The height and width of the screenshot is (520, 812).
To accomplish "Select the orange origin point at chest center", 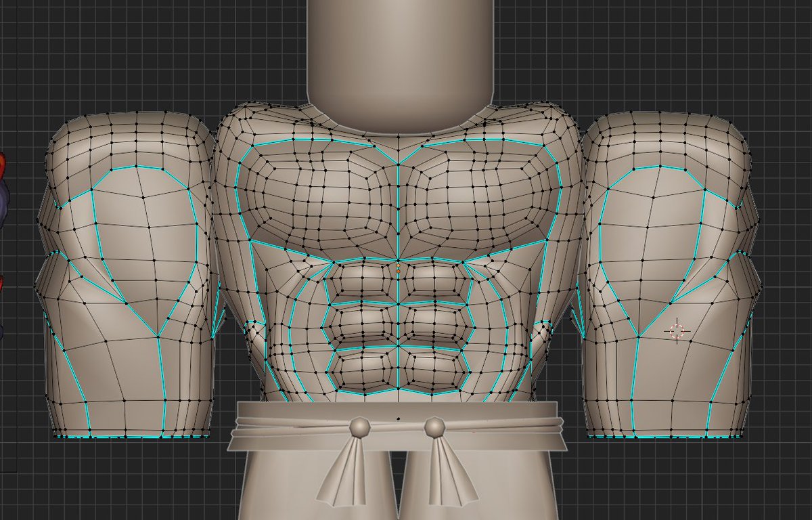I will point(399,269).
